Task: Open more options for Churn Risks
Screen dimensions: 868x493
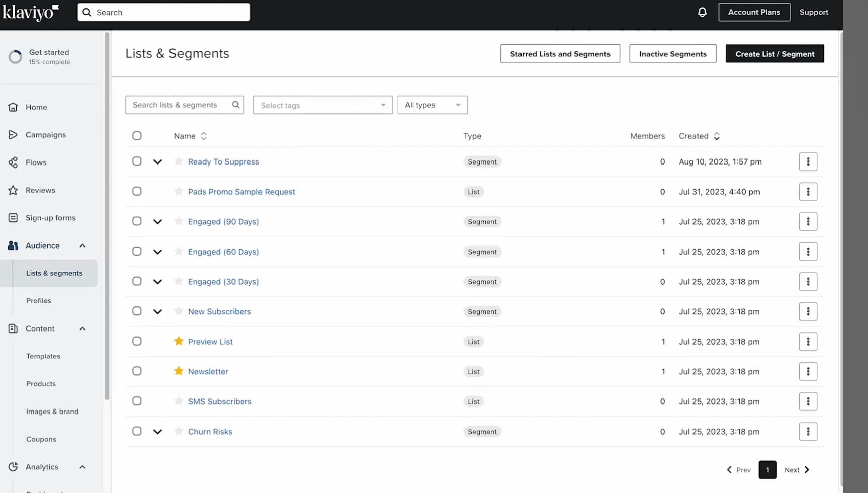Action: click(x=808, y=431)
